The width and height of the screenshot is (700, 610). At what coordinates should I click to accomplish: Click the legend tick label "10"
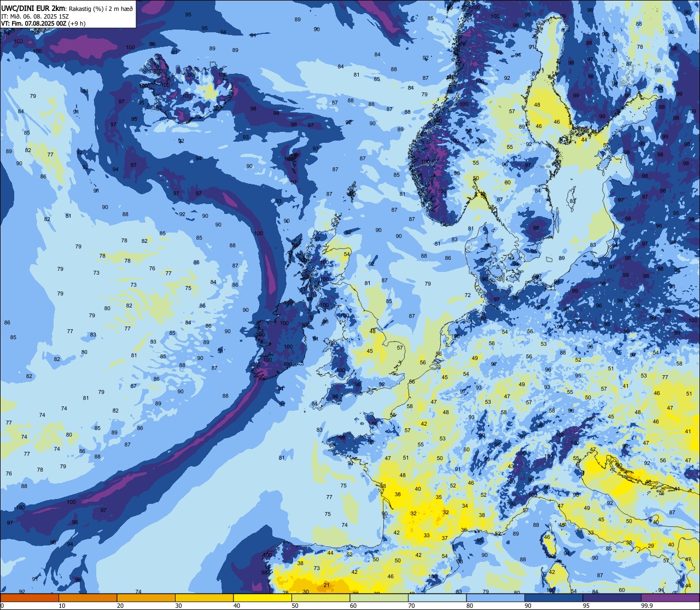(62, 606)
